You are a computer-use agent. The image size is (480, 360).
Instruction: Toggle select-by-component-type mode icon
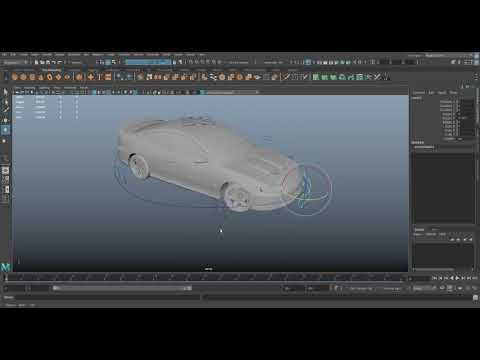pos(114,62)
